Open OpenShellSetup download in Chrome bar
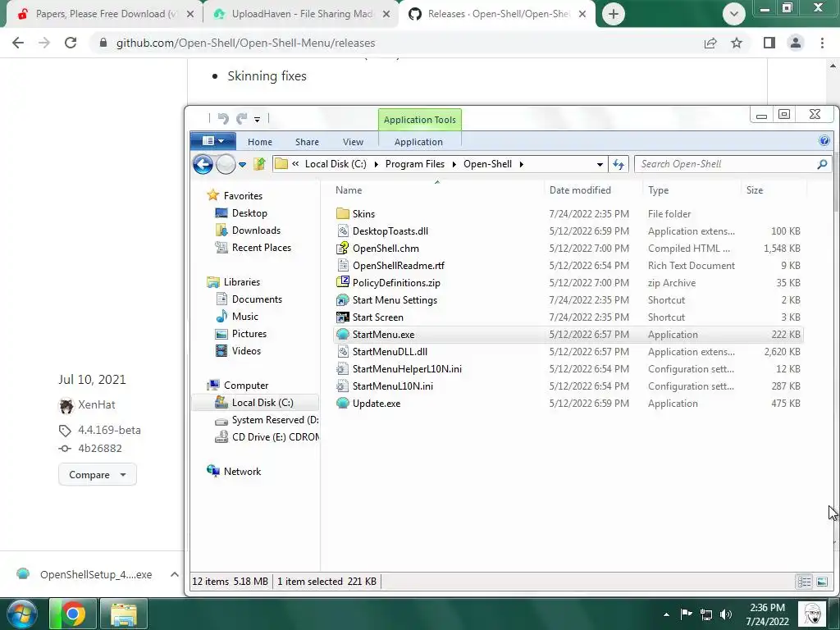Screen dimensions: 840x630 84,574
